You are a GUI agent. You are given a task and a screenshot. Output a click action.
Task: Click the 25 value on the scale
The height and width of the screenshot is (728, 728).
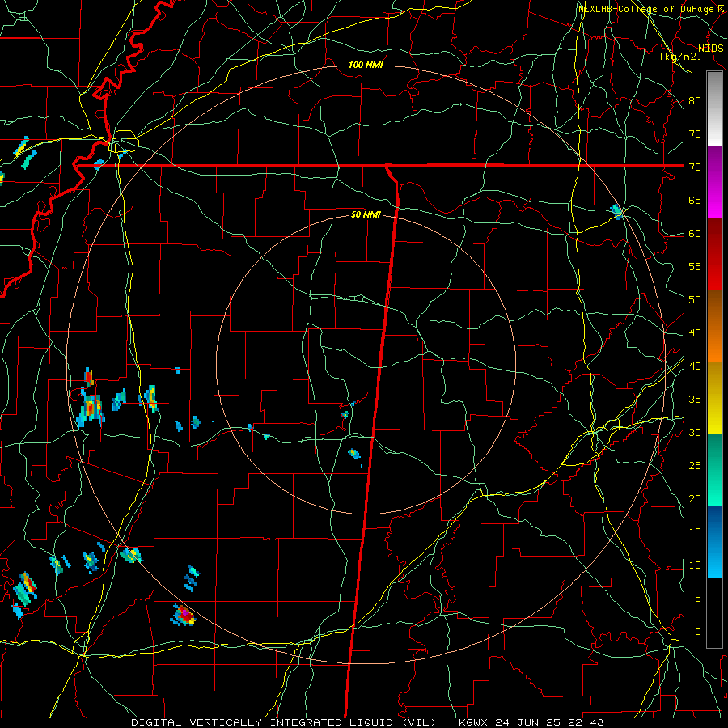pyautogui.click(x=695, y=466)
